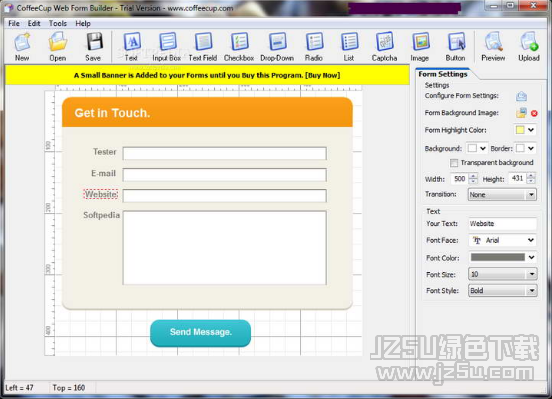Image resolution: width=552 pixels, height=399 pixels.
Task: Click the gray Font Color swatch
Action: (x=498, y=257)
